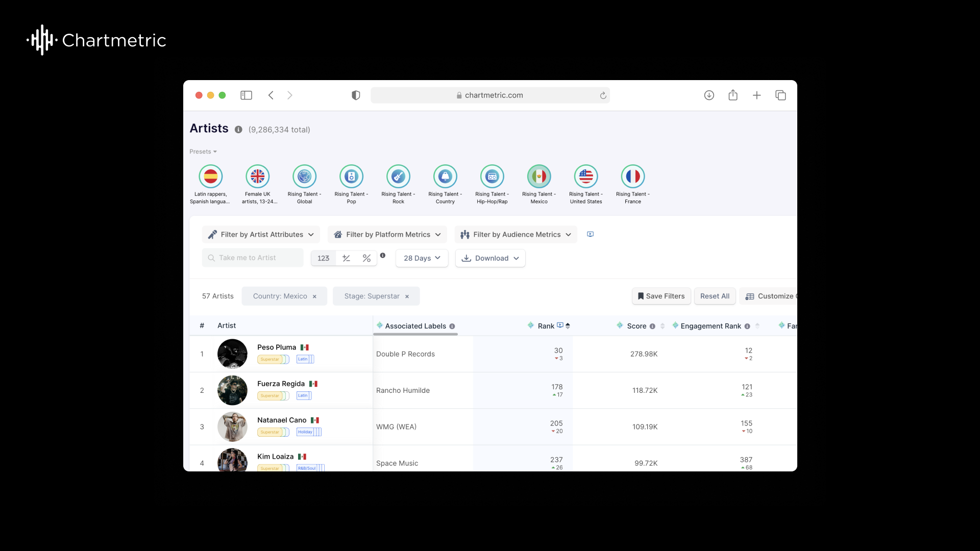Open the Download dropdown
The height and width of the screenshot is (551, 980).
click(x=491, y=258)
